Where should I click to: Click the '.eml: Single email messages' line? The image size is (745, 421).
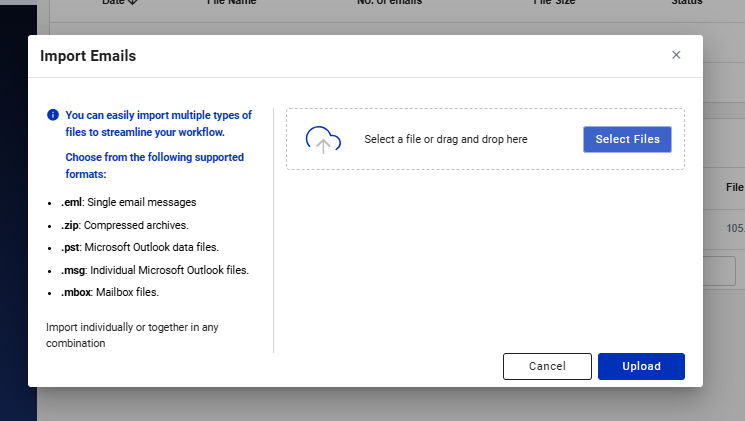tap(128, 202)
